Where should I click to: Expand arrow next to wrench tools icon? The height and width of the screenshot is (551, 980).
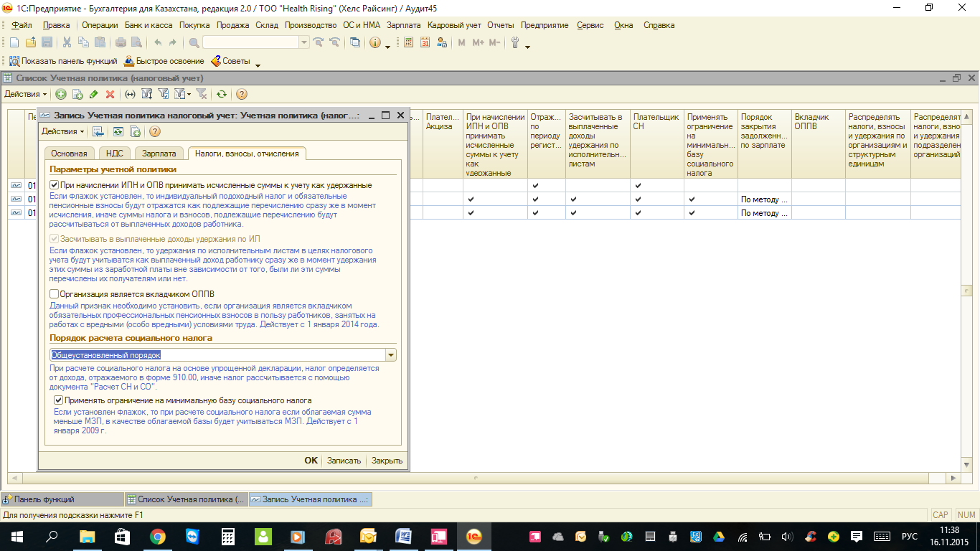click(x=527, y=46)
